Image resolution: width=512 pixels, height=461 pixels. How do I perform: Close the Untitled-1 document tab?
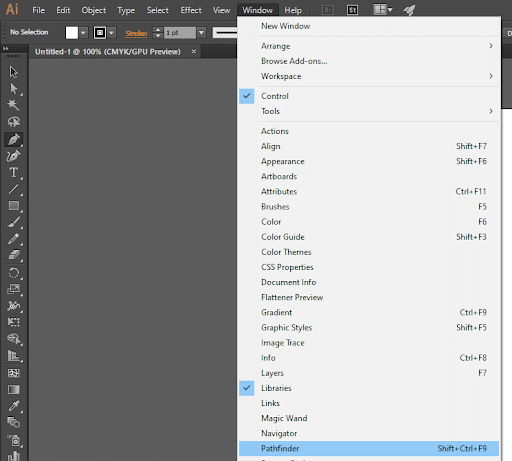(194, 51)
